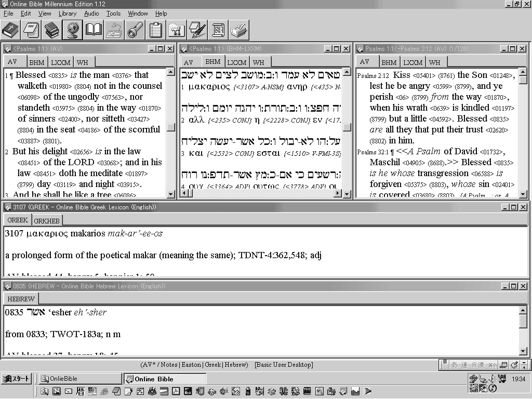
Task: Click Strong's number <01248> after Son
Action: coord(500,76)
